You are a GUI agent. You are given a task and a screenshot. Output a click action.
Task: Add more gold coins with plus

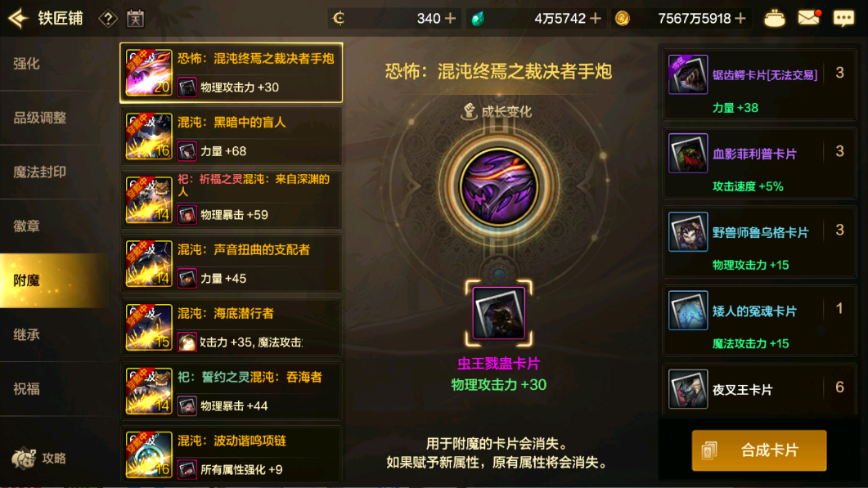click(740, 18)
